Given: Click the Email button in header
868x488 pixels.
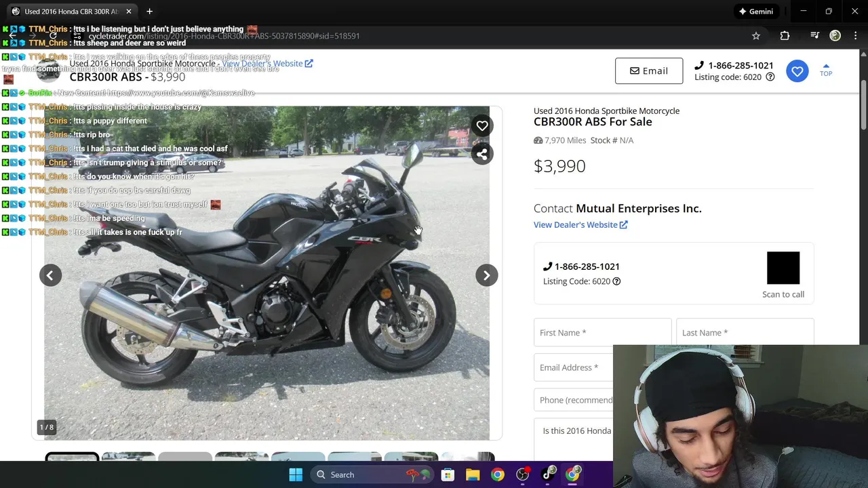Looking at the screenshot, I should (x=649, y=71).
